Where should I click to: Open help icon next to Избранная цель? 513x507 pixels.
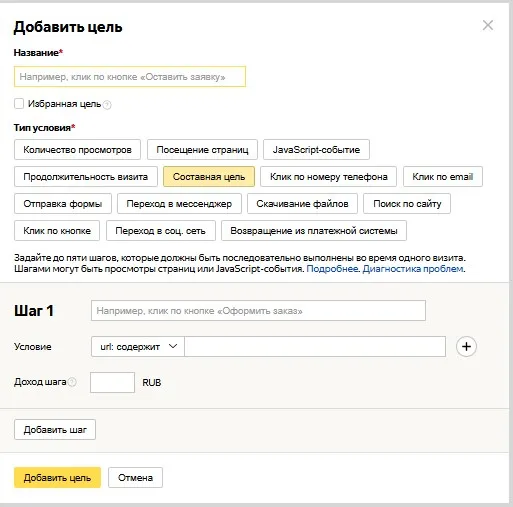click(107, 105)
